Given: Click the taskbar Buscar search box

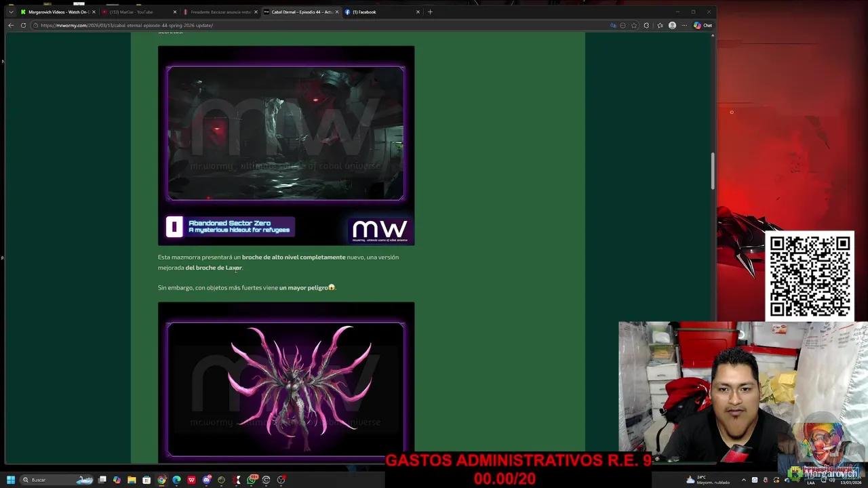Looking at the screenshot, I should point(57,480).
